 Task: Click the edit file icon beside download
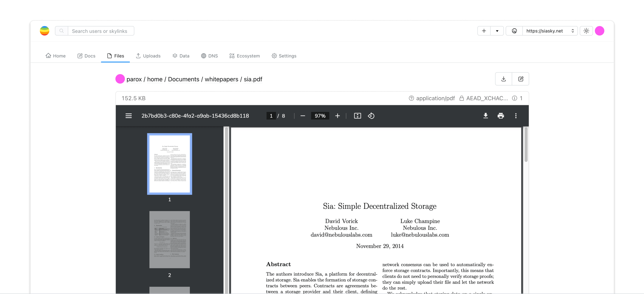point(520,79)
